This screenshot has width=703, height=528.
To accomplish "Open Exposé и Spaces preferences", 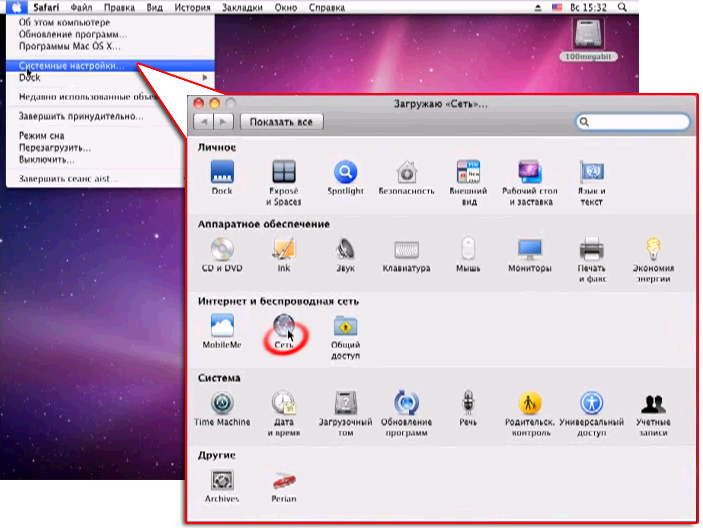I will (x=284, y=172).
